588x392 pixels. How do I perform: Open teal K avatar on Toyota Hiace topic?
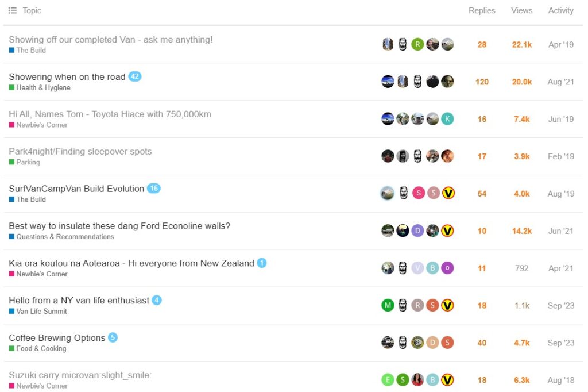click(x=447, y=119)
